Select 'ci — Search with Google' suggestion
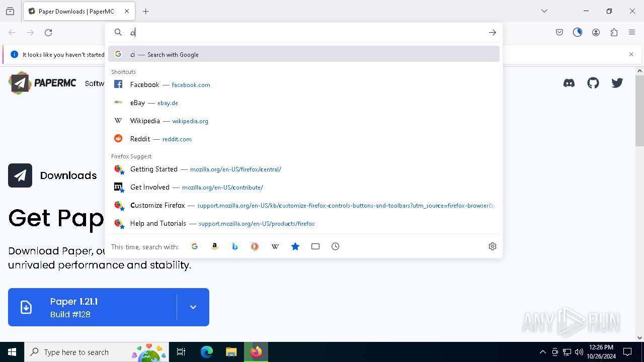 tap(304, 54)
